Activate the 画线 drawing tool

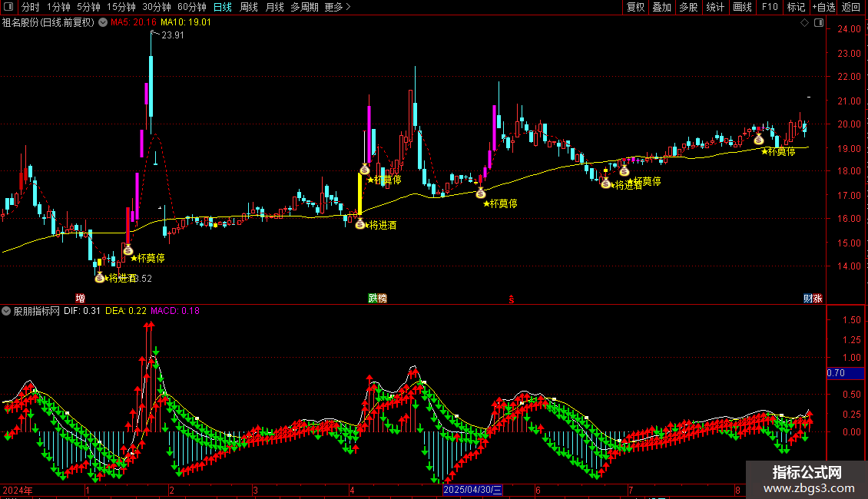pyautogui.click(x=742, y=7)
